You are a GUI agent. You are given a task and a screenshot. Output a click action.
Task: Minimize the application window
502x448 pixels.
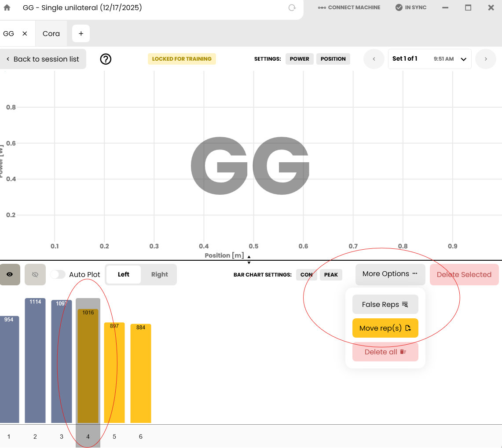click(x=445, y=7)
